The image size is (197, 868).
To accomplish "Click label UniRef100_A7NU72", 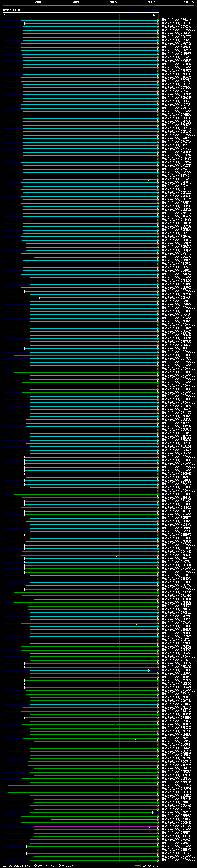I will (177, 71).
